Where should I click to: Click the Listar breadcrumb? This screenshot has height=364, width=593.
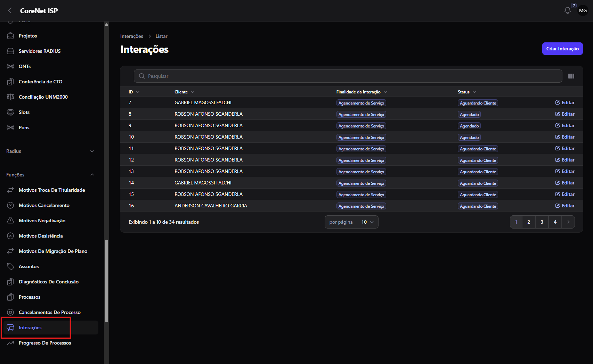click(x=161, y=36)
